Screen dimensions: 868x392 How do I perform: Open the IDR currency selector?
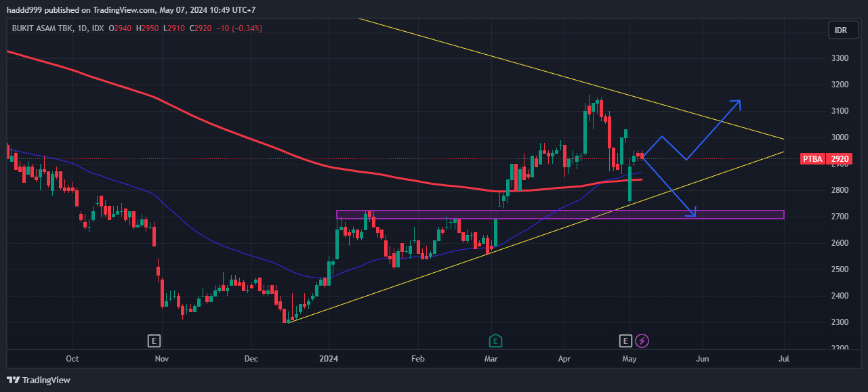(842, 30)
